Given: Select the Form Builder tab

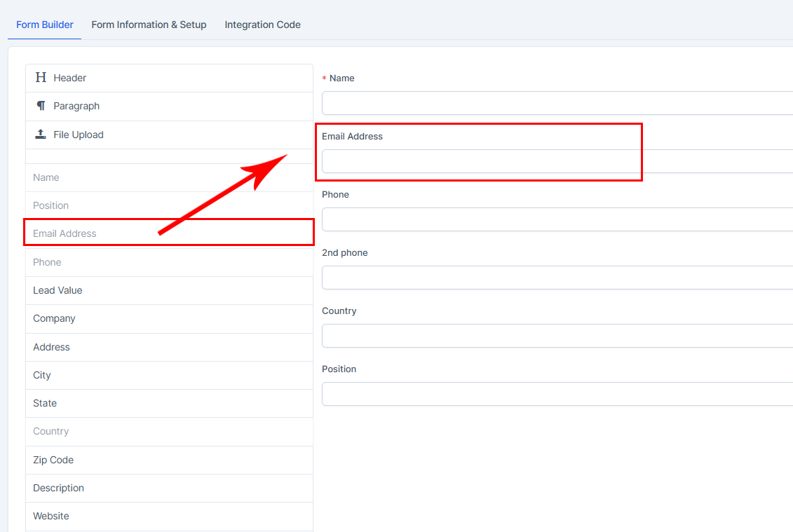Looking at the screenshot, I should pyautogui.click(x=45, y=25).
